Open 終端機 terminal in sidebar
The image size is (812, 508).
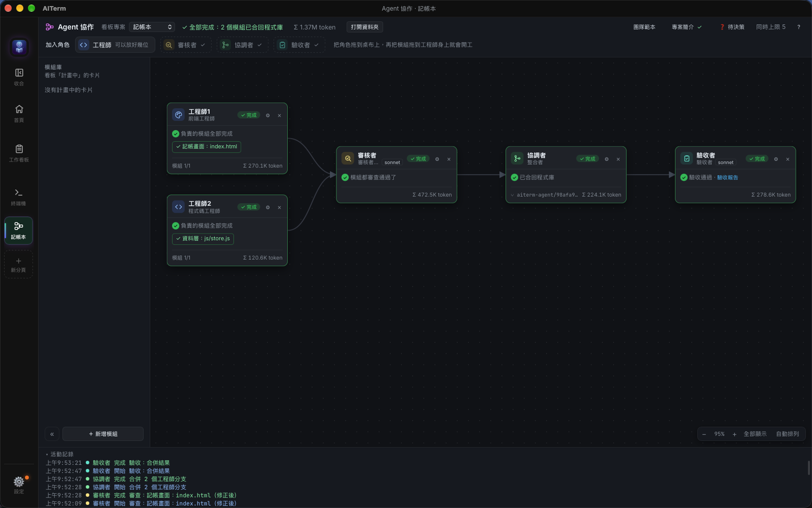click(x=19, y=197)
